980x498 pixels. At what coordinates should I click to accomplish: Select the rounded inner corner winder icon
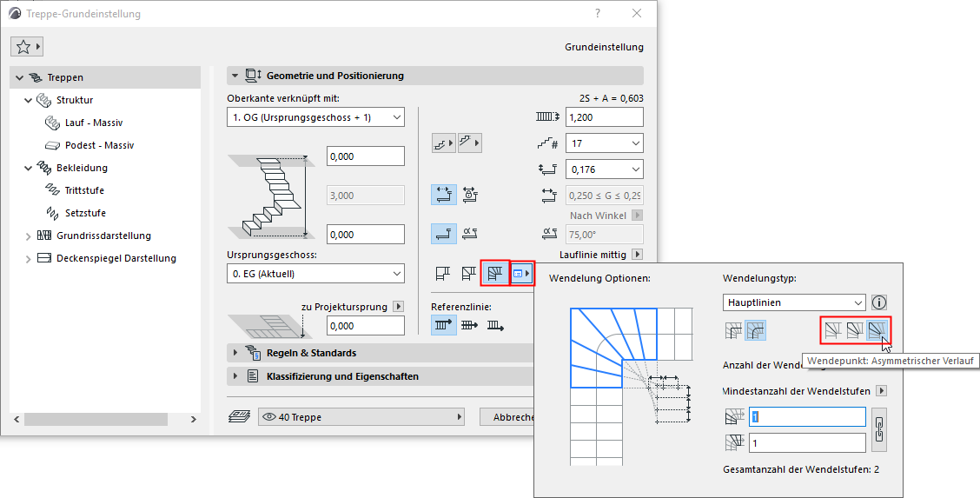click(x=756, y=330)
